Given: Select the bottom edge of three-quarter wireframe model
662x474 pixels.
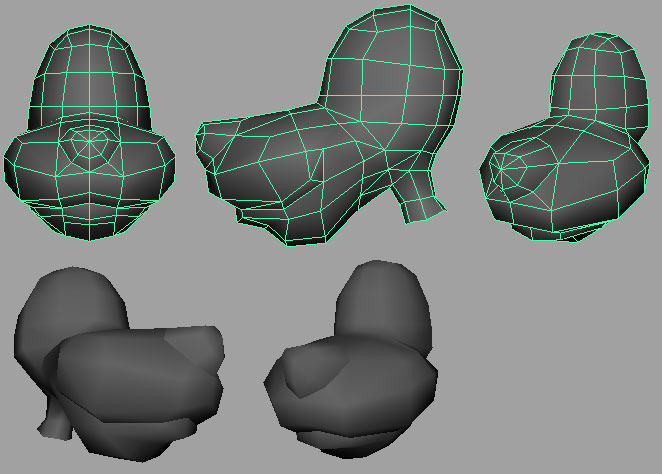Looking at the screenshot, I should coord(560,233).
